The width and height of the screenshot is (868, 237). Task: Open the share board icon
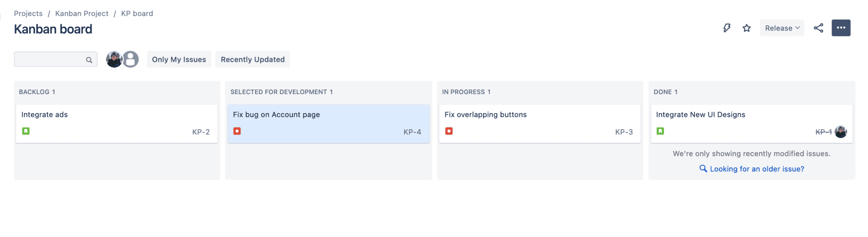(x=818, y=28)
